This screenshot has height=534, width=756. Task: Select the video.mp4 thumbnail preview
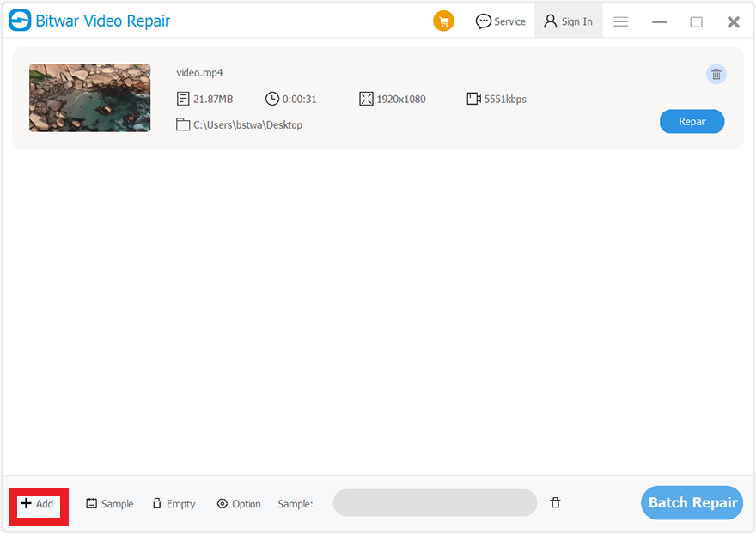tap(89, 98)
